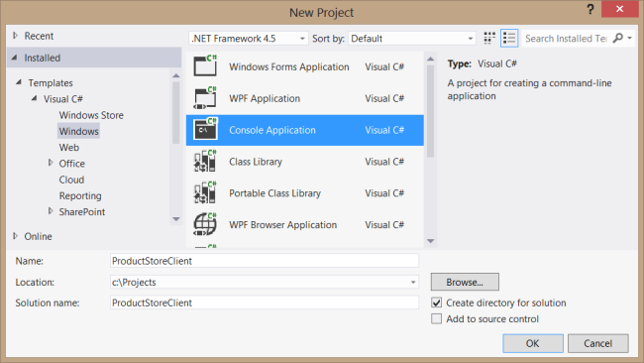644x363 pixels.
Task: Select the 'WPF Browser Application' template name
Action: [x=283, y=225]
